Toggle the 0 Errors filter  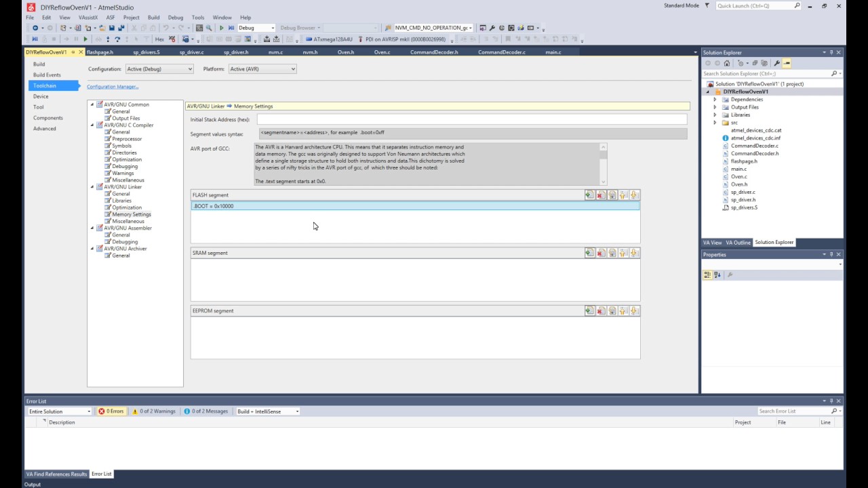pyautogui.click(x=111, y=411)
